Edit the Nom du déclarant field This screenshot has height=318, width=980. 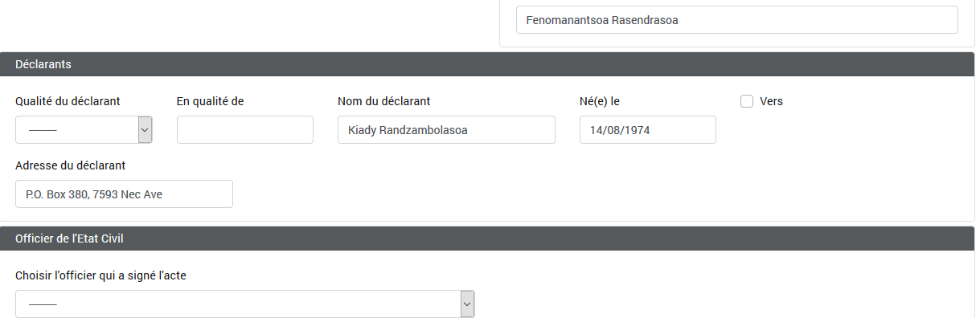[x=447, y=129]
